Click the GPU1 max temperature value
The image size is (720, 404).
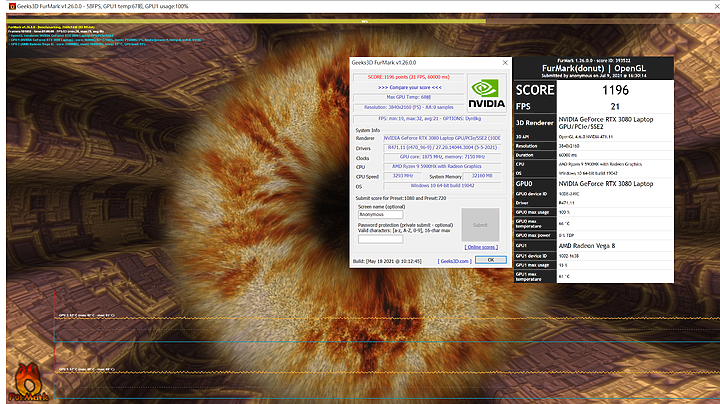tap(564, 276)
